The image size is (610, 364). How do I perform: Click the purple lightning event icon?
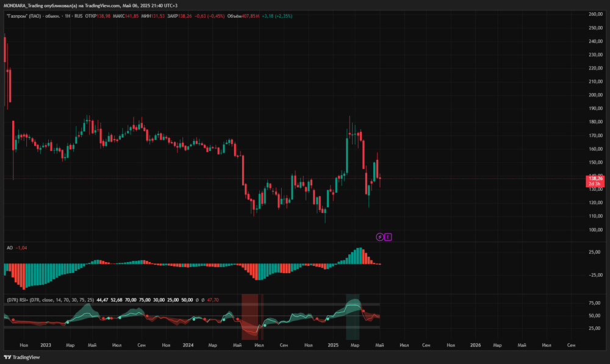click(x=379, y=237)
